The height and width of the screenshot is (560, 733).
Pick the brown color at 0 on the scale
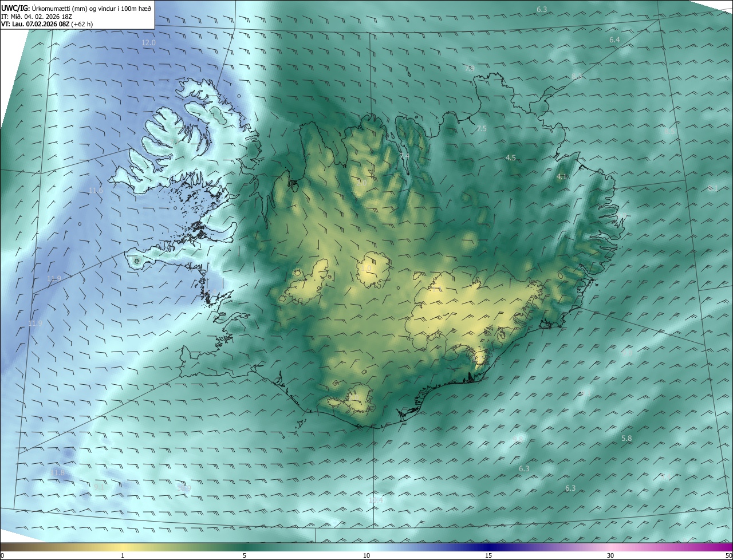click(x=3, y=547)
